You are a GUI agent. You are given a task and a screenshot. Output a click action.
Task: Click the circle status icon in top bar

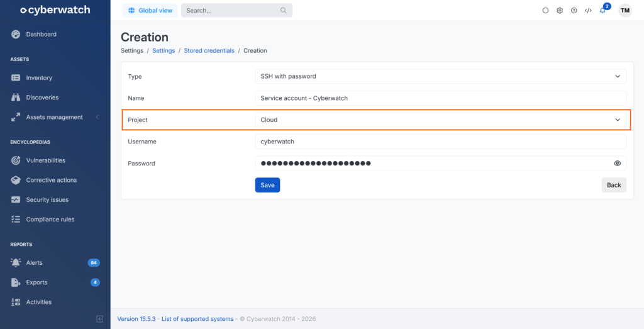pyautogui.click(x=545, y=11)
